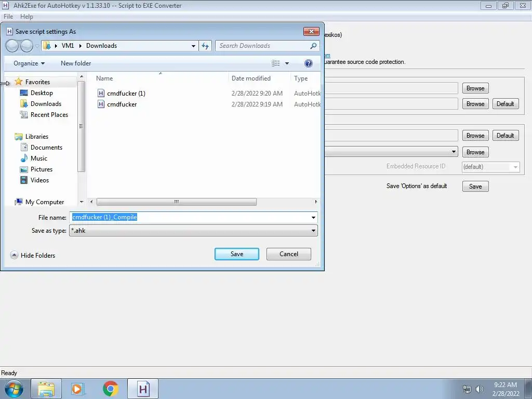This screenshot has width=532, height=399.
Task: Expand the address bar path dropdown arrow
Action: coord(193,46)
